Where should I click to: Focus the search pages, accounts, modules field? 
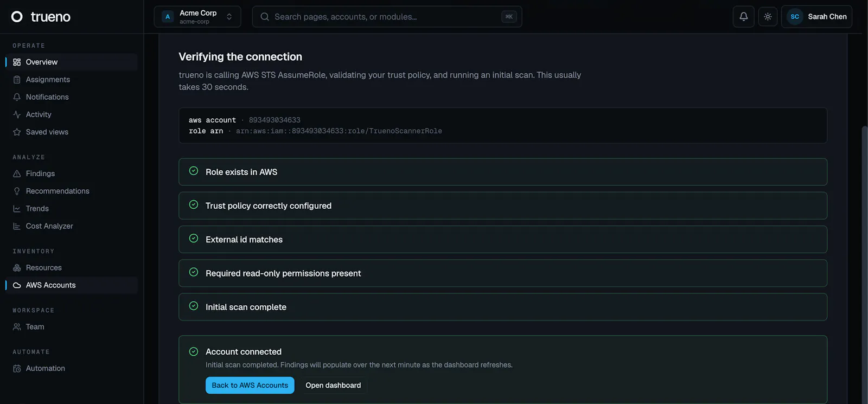click(x=387, y=17)
